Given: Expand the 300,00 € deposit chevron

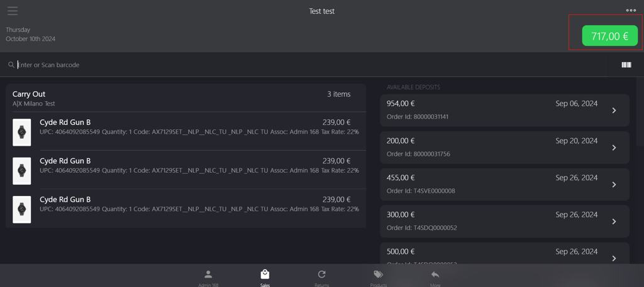Looking at the screenshot, I should [614, 222].
